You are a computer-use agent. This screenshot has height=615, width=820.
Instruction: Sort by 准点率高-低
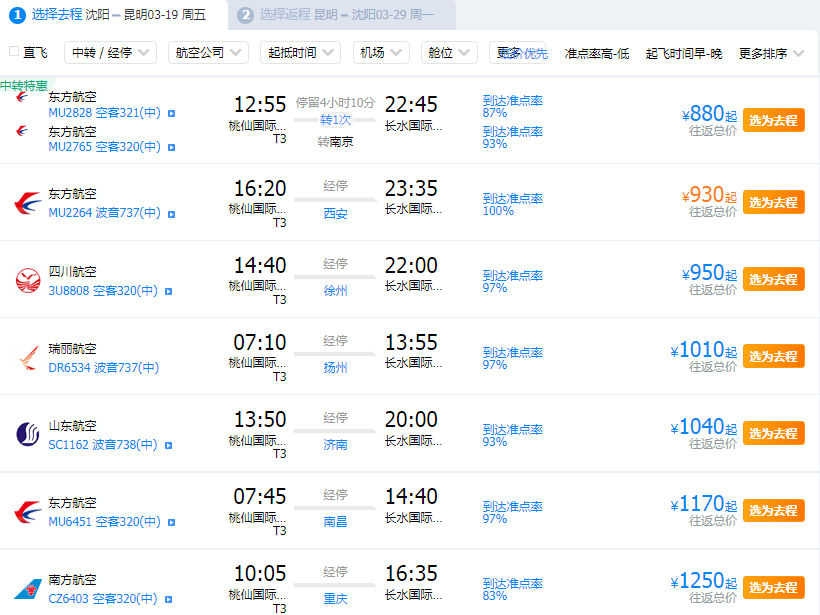pyautogui.click(x=597, y=53)
